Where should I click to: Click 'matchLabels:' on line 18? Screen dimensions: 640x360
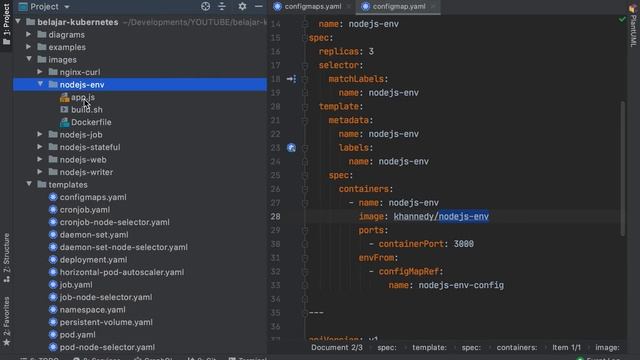coord(358,79)
